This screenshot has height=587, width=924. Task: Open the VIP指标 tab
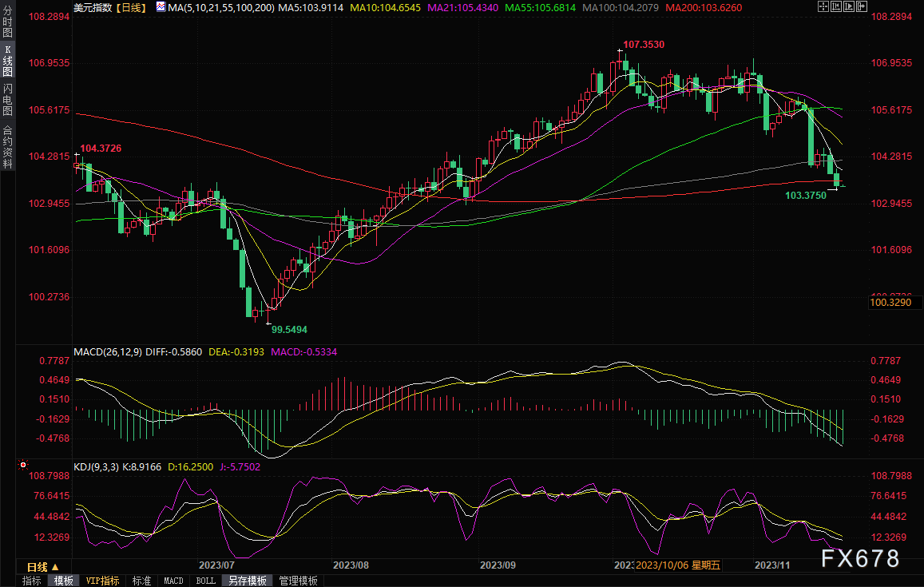tap(102, 581)
